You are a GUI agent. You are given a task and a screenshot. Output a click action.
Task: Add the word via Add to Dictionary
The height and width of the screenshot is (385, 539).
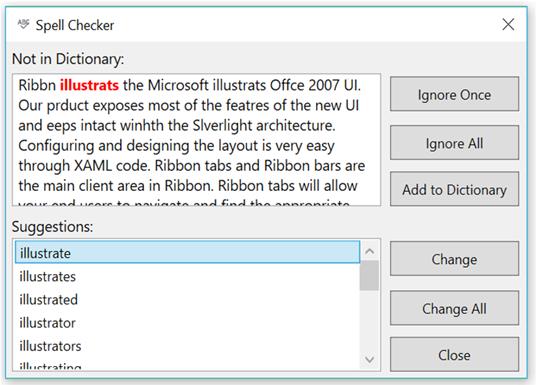(x=454, y=189)
